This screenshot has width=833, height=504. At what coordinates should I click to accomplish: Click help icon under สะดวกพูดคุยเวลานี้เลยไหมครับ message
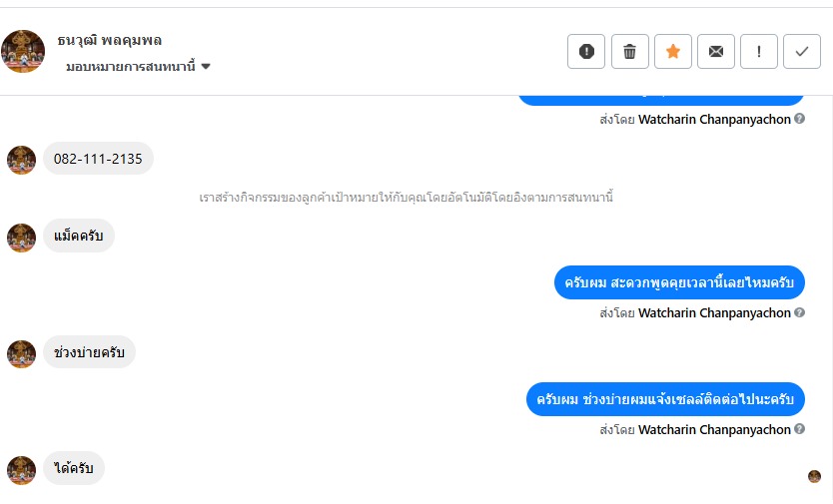tap(800, 313)
